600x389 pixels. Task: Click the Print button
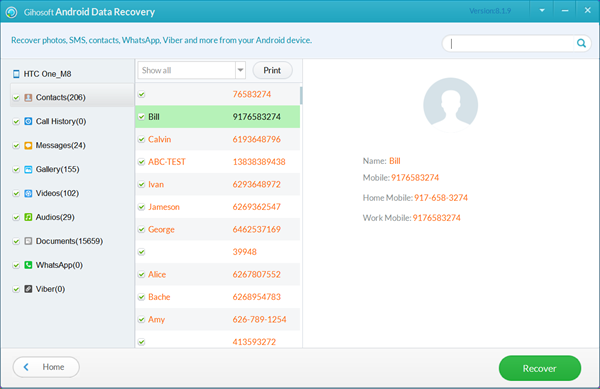(x=272, y=70)
